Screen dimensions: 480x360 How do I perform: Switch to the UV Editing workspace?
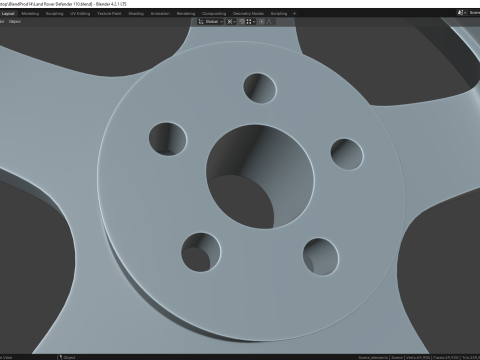(80, 14)
